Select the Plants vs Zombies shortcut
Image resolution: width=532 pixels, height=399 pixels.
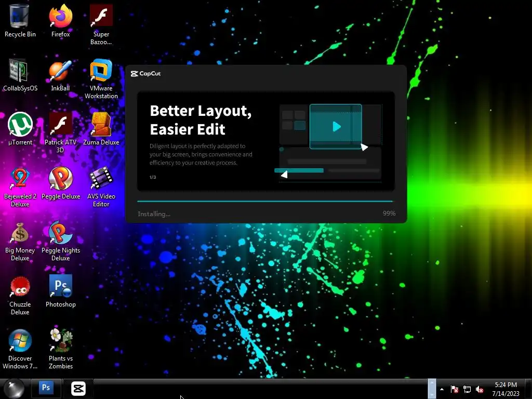point(60,349)
